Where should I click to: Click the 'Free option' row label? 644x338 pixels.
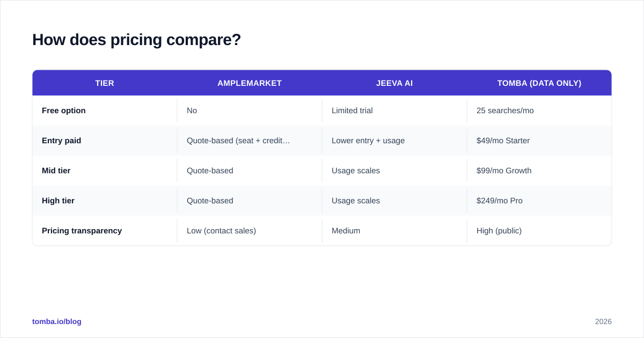[x=64, y=111]
